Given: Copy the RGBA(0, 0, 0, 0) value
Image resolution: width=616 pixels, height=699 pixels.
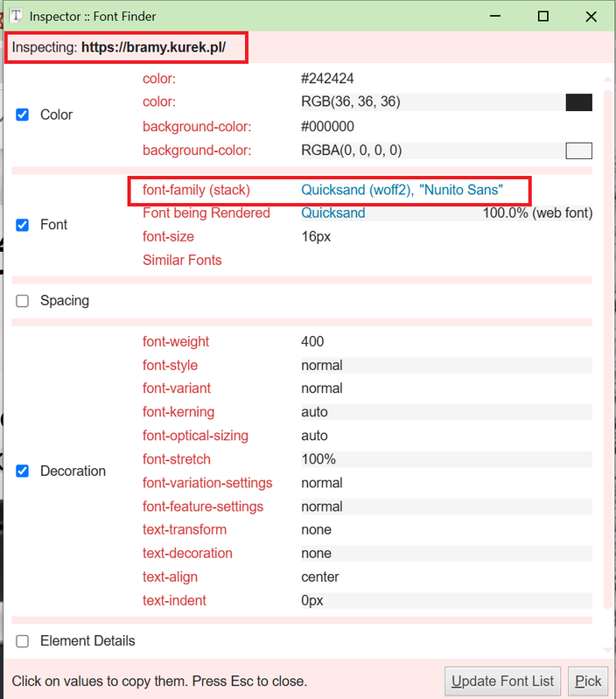Looking at the screenshot, I should (351, 150).
